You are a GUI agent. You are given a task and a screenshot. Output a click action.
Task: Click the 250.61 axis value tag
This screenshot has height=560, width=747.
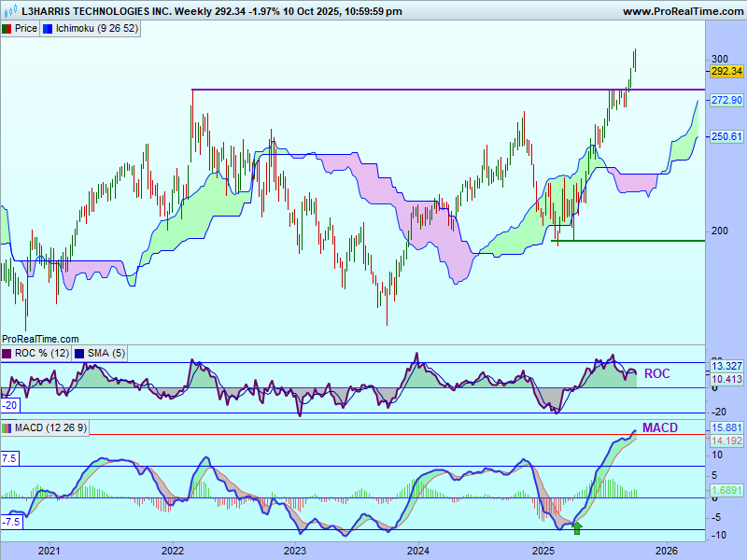[726, 136]
